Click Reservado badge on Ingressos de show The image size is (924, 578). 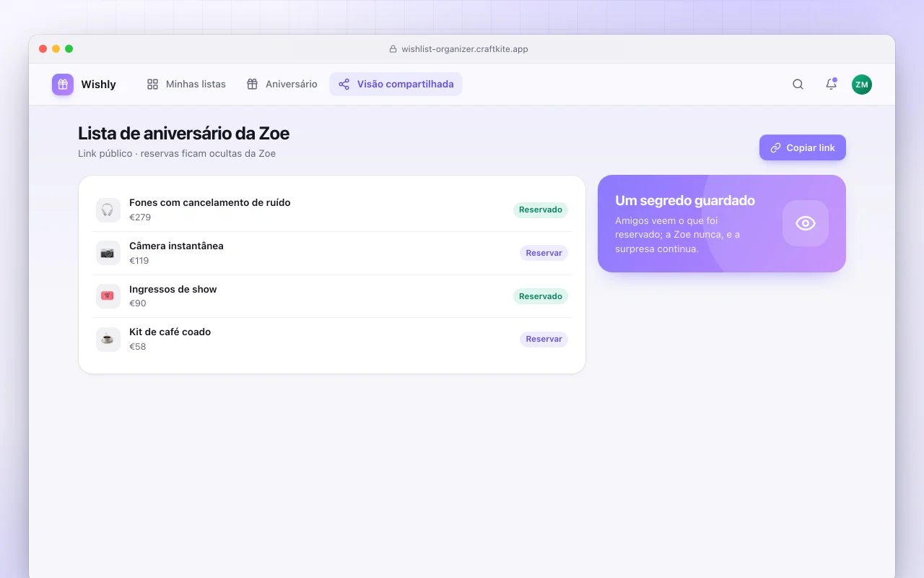coord(541,296)
